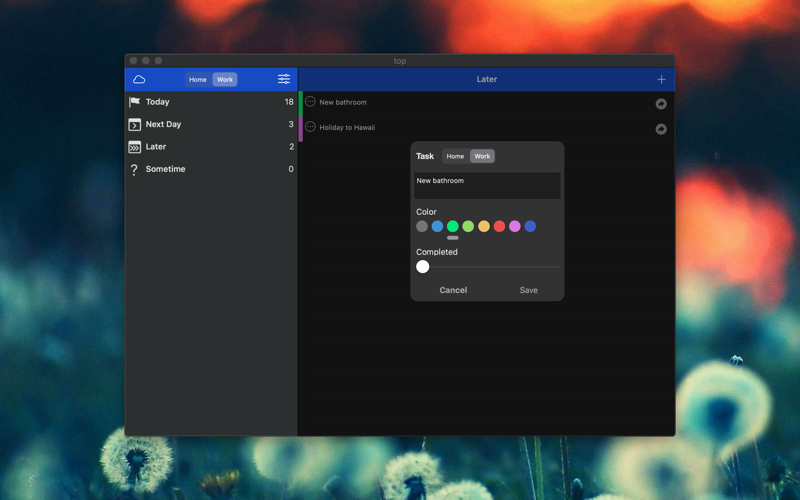Open the Later list
Image resolution: width=800 pixels, height=500 pixels.
[x=211, y=147]
